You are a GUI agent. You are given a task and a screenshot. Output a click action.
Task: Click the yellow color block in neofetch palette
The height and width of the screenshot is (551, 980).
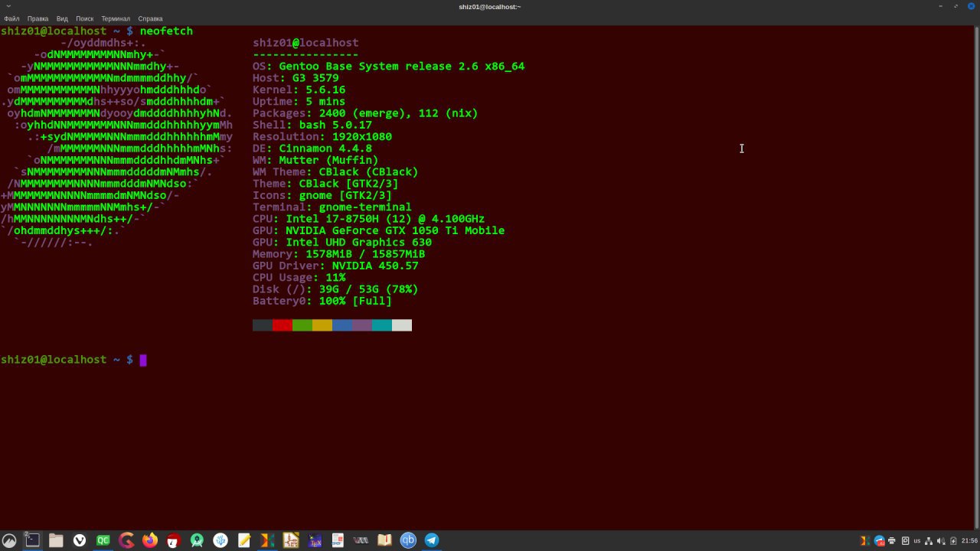click(x=322, y=325)
